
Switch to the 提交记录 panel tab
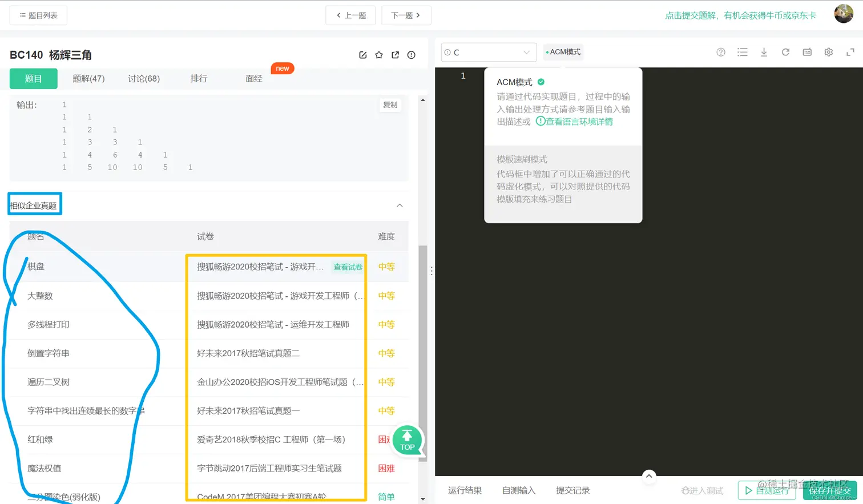(x=572, y=490)
